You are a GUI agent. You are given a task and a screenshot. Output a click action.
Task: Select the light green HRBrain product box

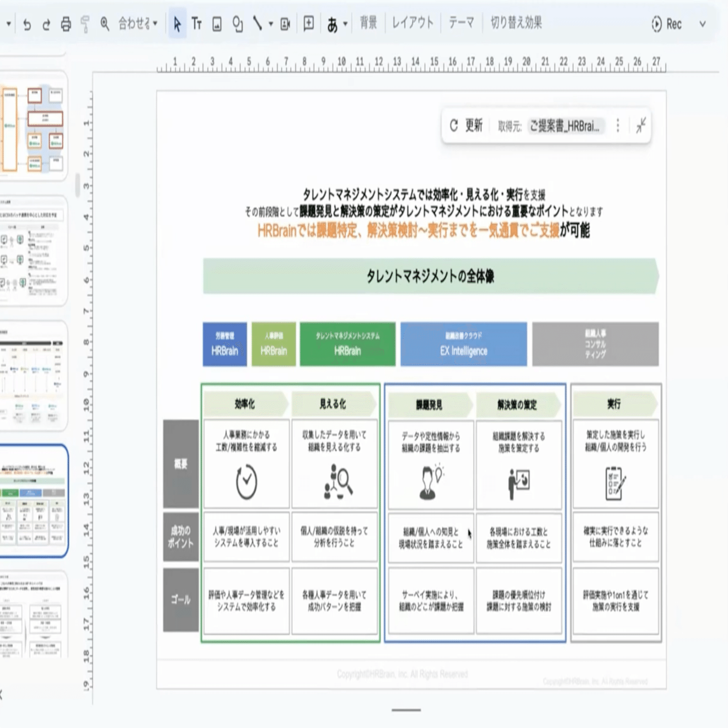coord(273,344)
